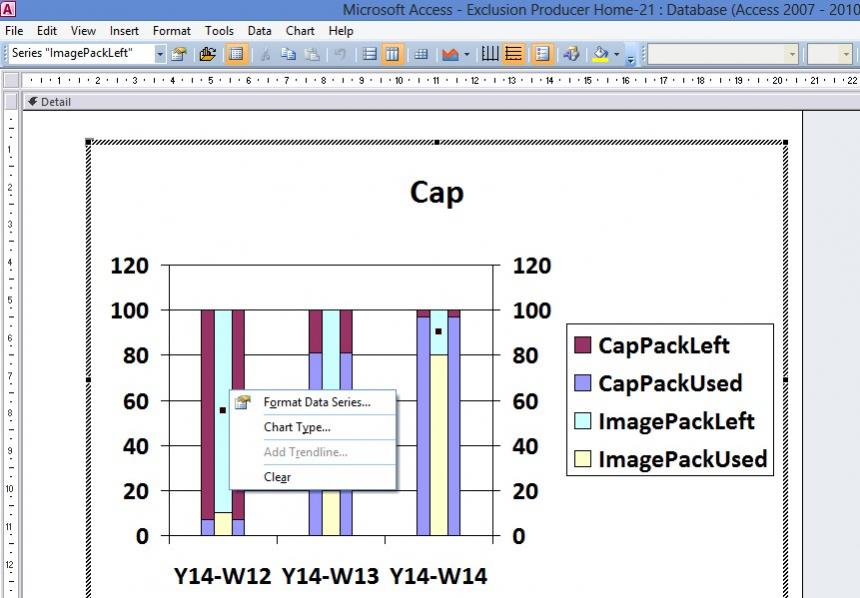The height and width of the screenshot is (598, 860).
Task: Select the chart title Cap
Action: tap(437, 193)
